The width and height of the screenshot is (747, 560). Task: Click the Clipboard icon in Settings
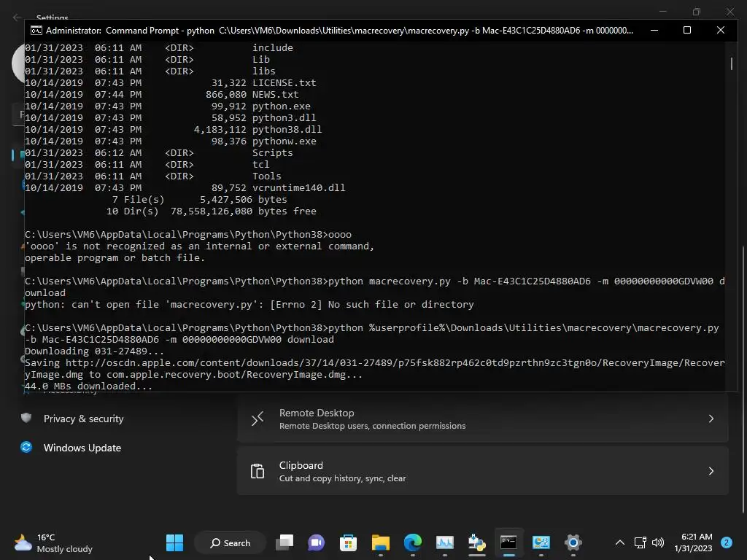258,471
